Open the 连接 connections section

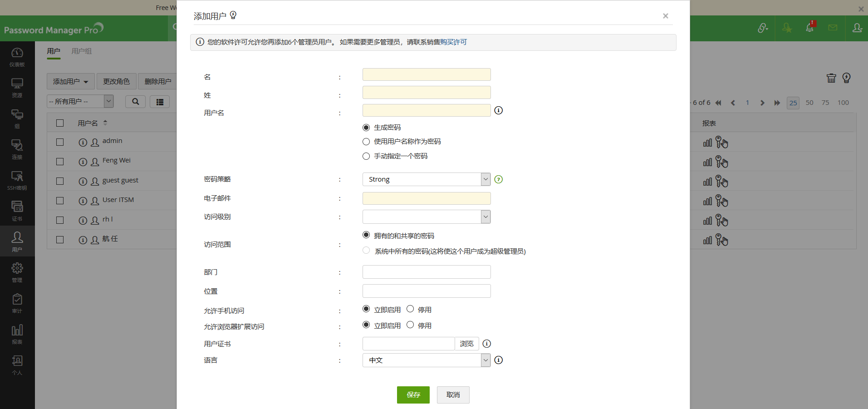17,149
